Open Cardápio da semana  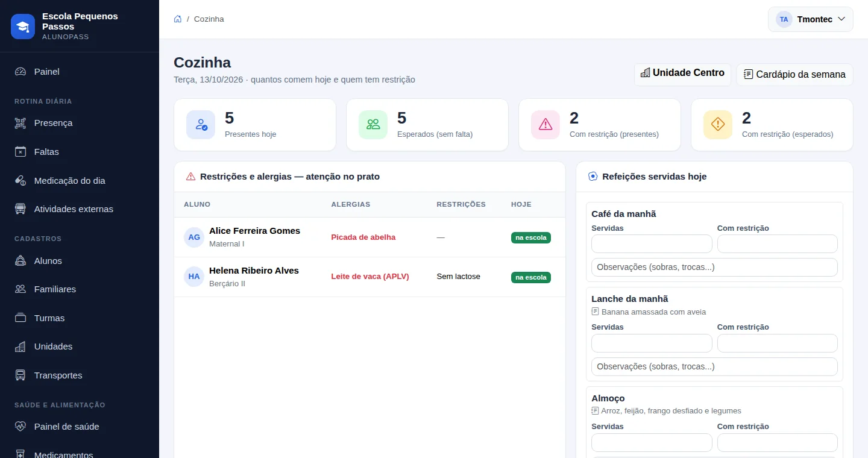tap(794, 75)
